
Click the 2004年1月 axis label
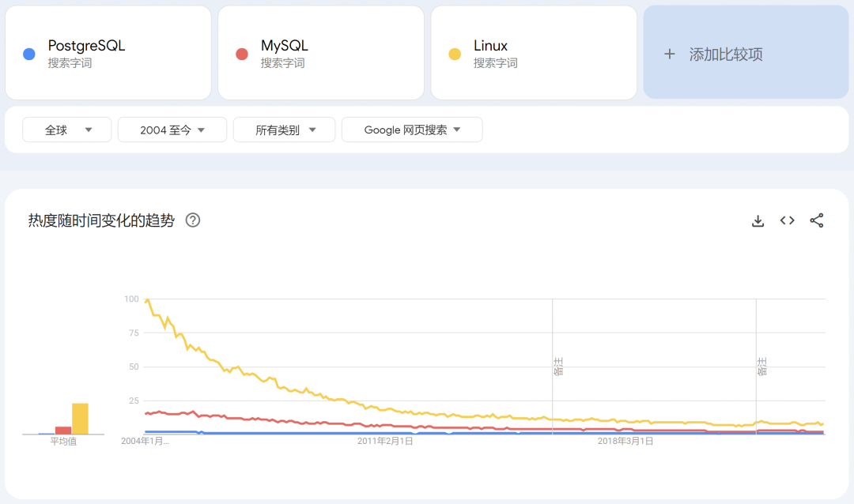click(x=145, y=441)
